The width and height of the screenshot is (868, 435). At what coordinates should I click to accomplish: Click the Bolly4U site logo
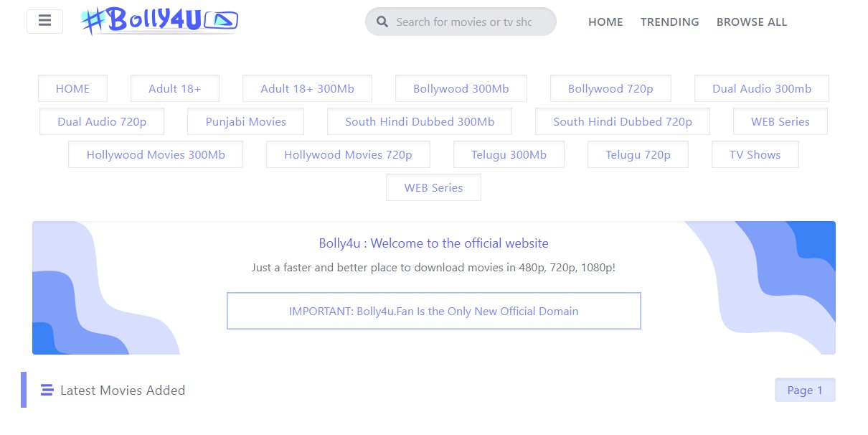tap(160, 21)
